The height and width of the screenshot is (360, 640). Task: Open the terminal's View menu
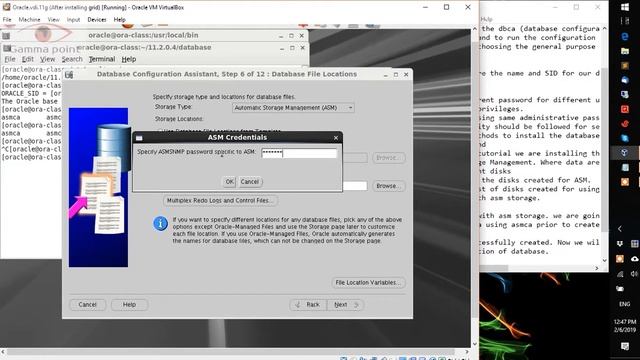point(47,59)
